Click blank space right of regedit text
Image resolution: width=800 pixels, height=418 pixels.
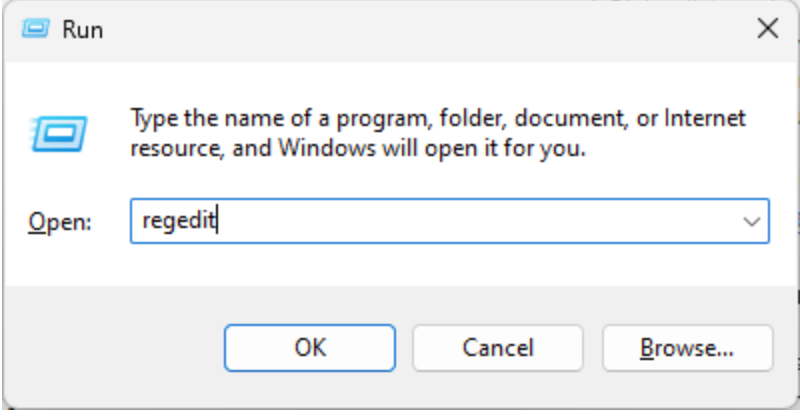pyautogui.click(x=480, y=222)
